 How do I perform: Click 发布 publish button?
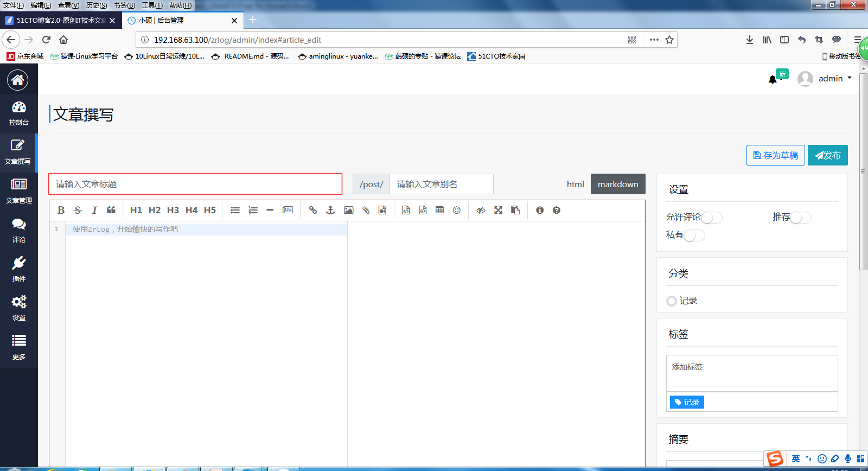click(828, 155)
